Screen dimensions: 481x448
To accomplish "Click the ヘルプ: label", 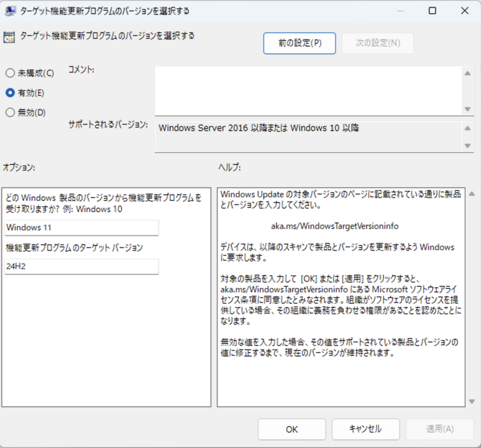I will 229,168.
